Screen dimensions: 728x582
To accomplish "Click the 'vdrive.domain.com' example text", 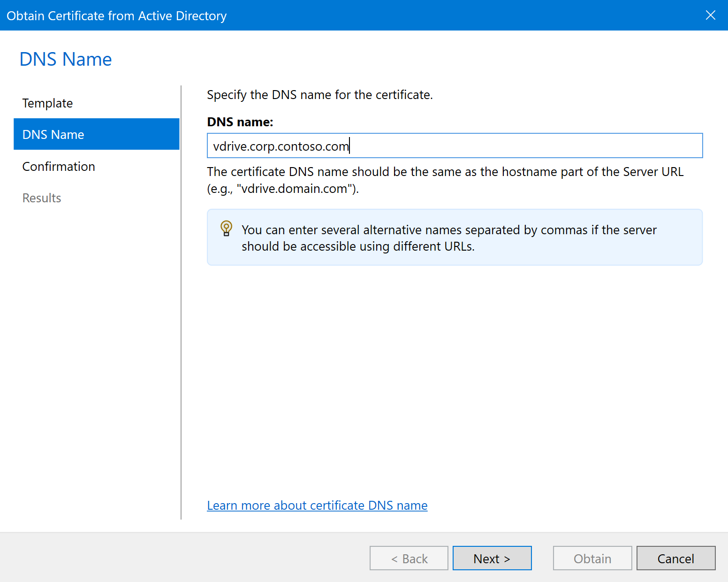I will click(295, 189).
